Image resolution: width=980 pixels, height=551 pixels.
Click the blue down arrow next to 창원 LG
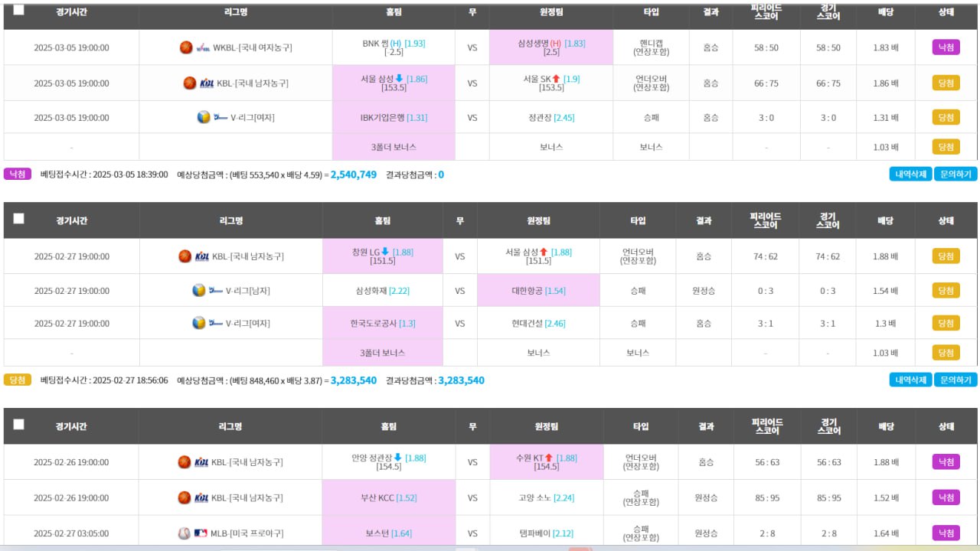[385, 252]
